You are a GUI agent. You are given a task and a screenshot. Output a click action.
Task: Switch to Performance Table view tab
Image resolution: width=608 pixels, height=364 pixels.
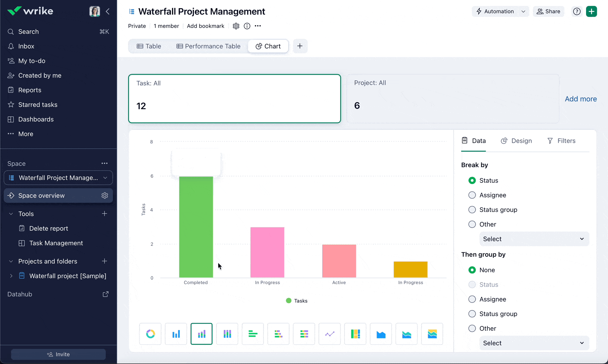[x=208, y=46]
